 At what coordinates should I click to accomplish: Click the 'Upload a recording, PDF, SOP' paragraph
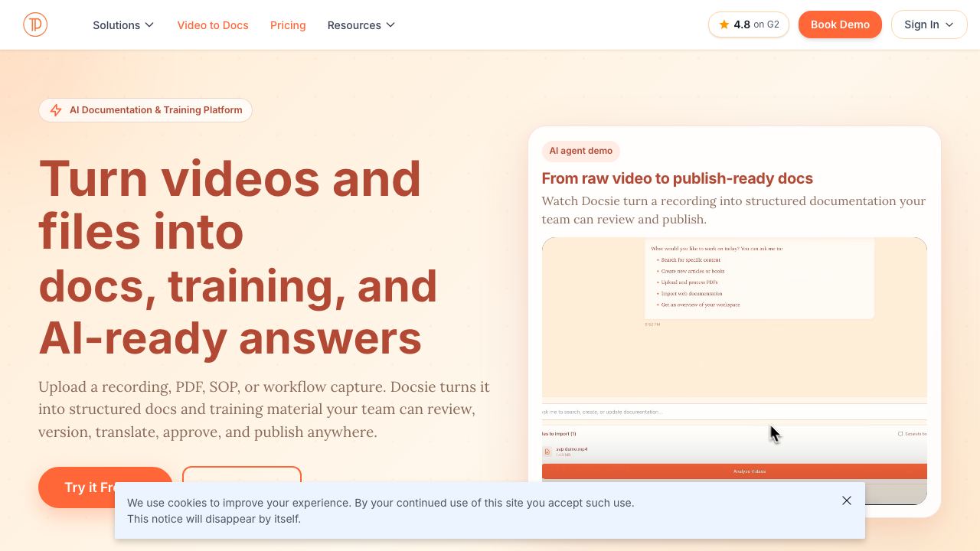(x=264, y=409)
